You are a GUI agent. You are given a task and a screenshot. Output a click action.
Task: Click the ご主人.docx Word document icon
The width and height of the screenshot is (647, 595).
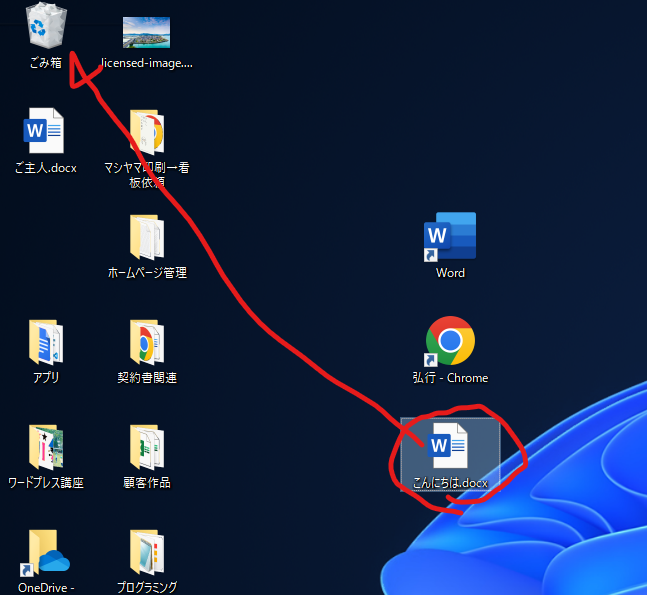[45, 132]
